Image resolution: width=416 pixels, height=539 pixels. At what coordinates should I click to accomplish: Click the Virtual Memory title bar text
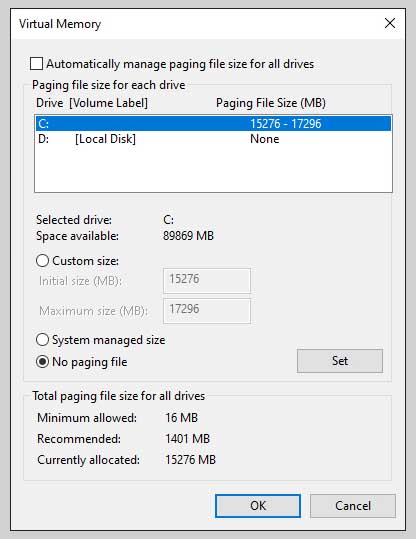click(60, 24)
